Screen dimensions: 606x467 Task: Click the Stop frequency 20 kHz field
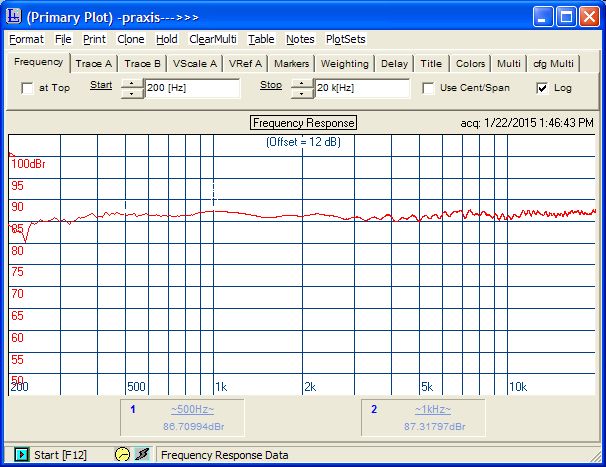click(362, 89)
